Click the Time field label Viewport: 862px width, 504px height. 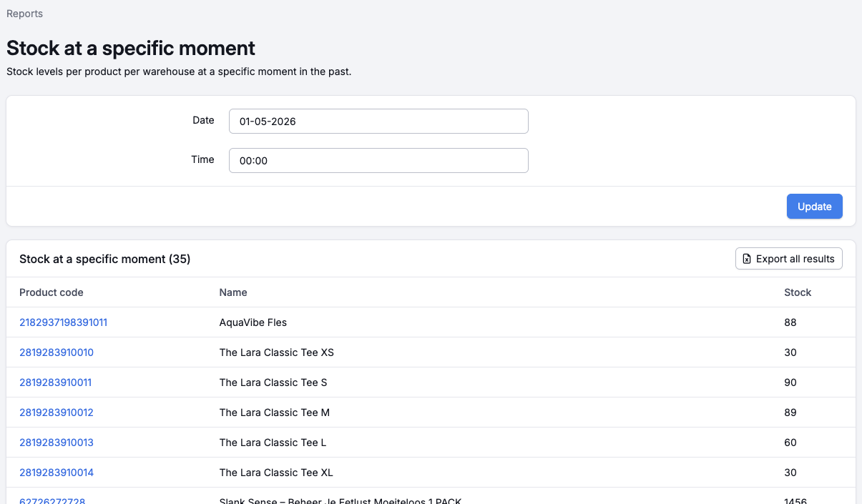(202, 159)
